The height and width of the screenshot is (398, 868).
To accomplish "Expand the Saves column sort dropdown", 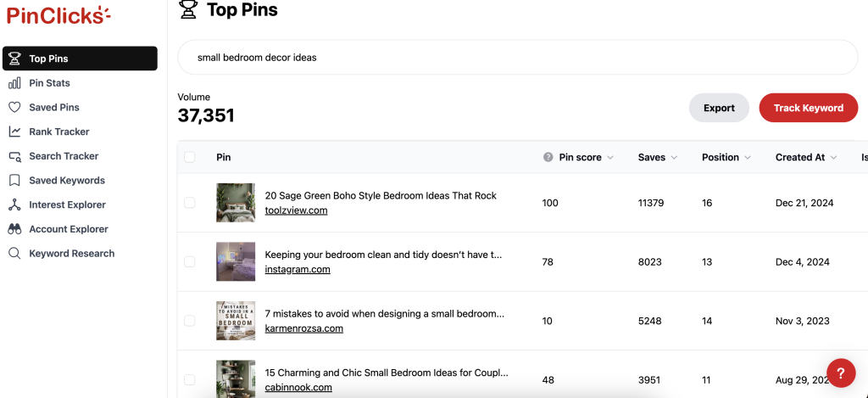I will click(674, 158).
